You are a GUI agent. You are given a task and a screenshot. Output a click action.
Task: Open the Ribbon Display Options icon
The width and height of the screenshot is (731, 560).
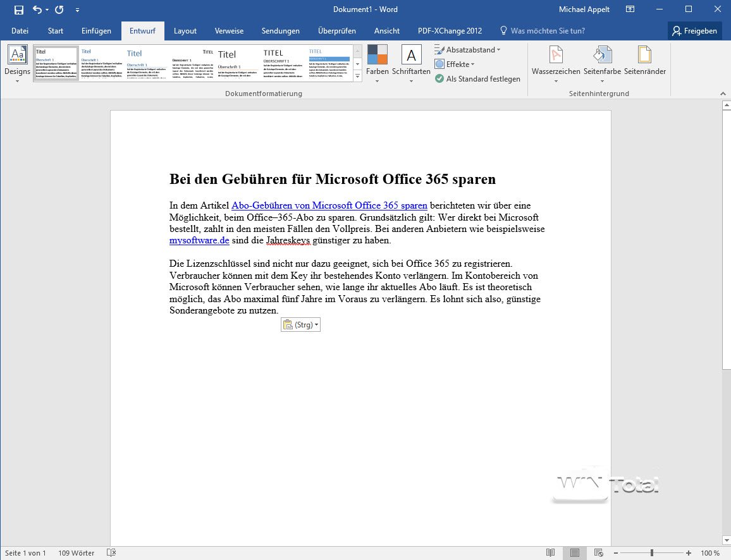630,9
